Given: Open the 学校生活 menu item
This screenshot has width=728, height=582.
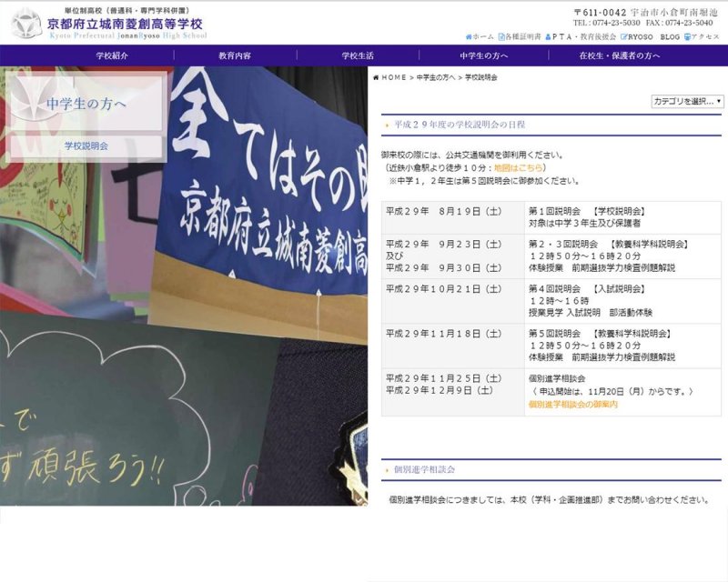Looking at the screenshot, I should (x=358, y=55).
